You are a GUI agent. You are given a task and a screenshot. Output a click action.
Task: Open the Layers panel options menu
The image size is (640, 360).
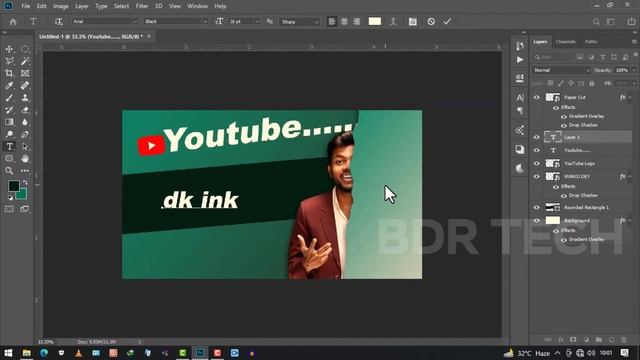(634, 42)
